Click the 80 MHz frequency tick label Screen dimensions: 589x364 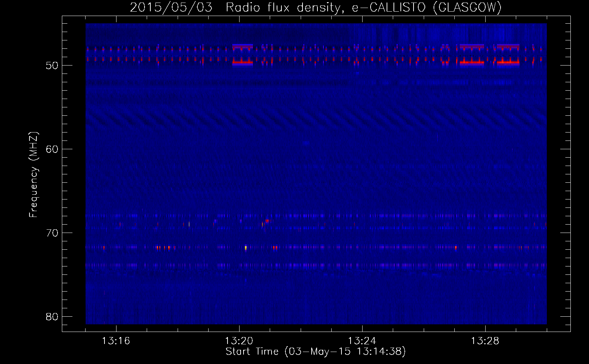pyautogui.click(x=52, y=317)
